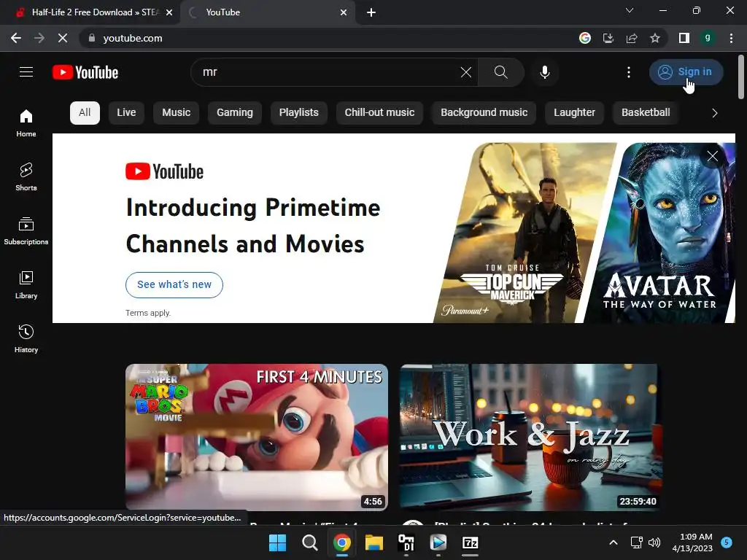Open taskbar clock showing 1:09 AM
Image resolution: width=747 pixels, height=560 pixels.
click(693, 542)
